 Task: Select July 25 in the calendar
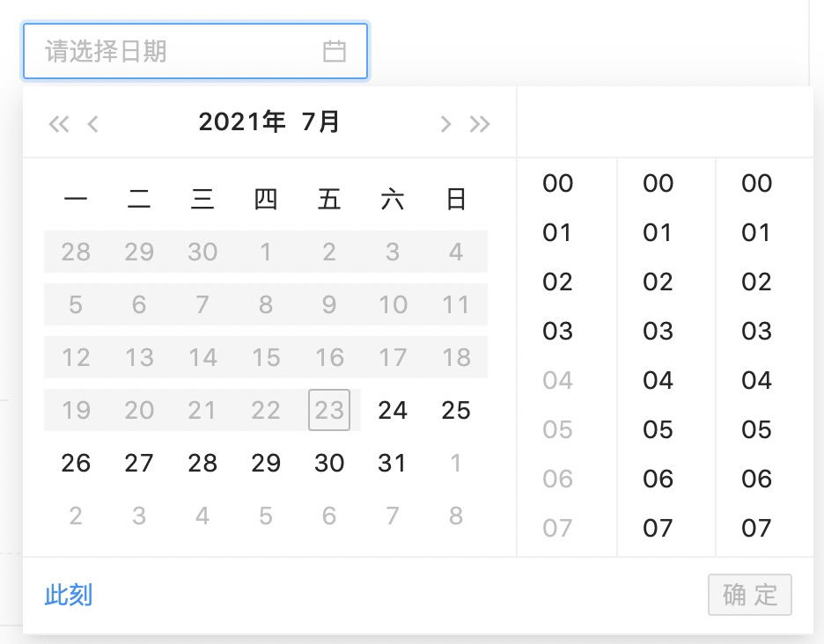point(456,410)
